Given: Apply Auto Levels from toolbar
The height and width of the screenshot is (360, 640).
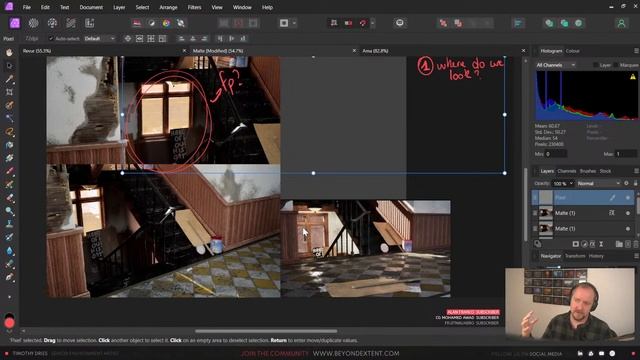Looking at the screenshot, I should click(137, 23).
